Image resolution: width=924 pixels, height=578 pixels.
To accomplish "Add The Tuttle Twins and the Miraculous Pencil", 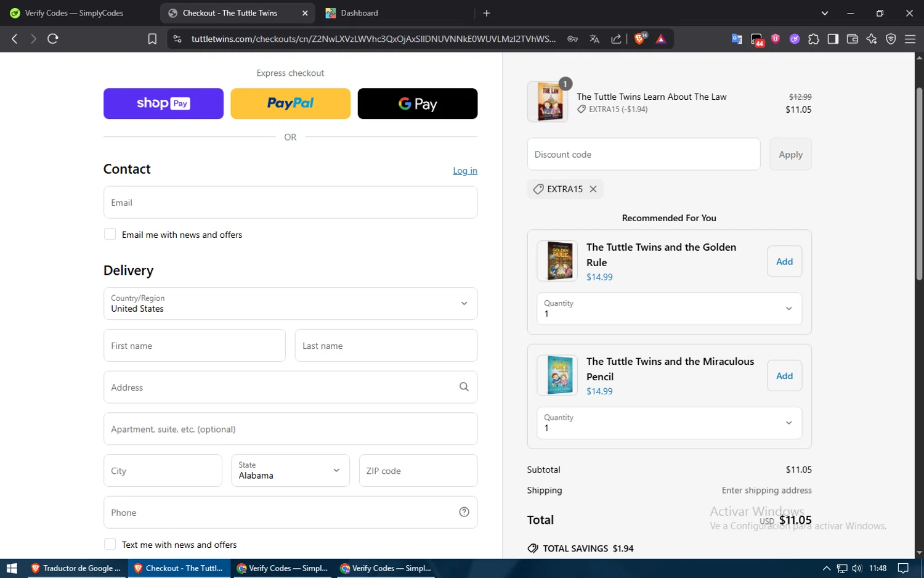I will coord(784,376).
